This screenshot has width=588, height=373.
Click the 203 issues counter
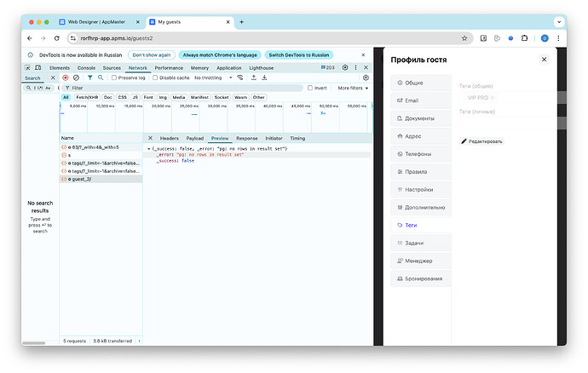click(x=328, y=67)
